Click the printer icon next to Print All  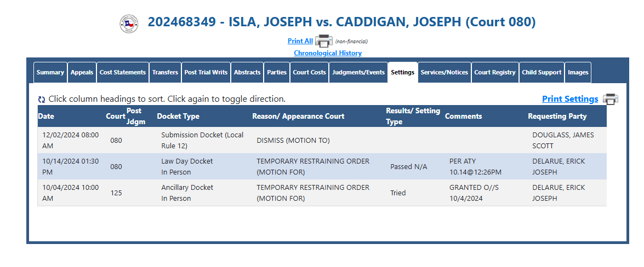[x=323, y=41]
